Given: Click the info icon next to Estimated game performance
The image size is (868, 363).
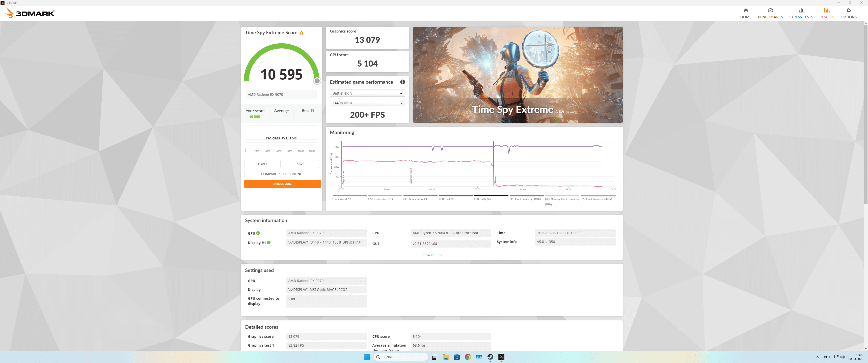Looking at the screenshot, I should tap(402, 82).
